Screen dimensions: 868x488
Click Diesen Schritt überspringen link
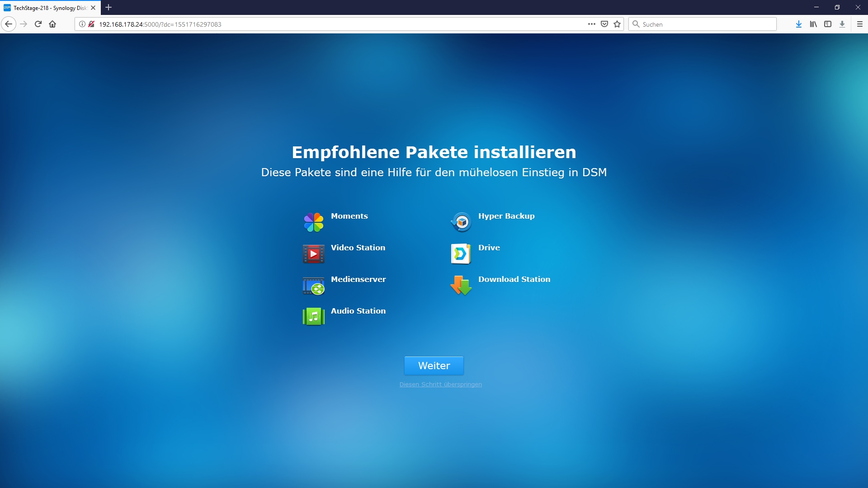(x=440, y=385)
